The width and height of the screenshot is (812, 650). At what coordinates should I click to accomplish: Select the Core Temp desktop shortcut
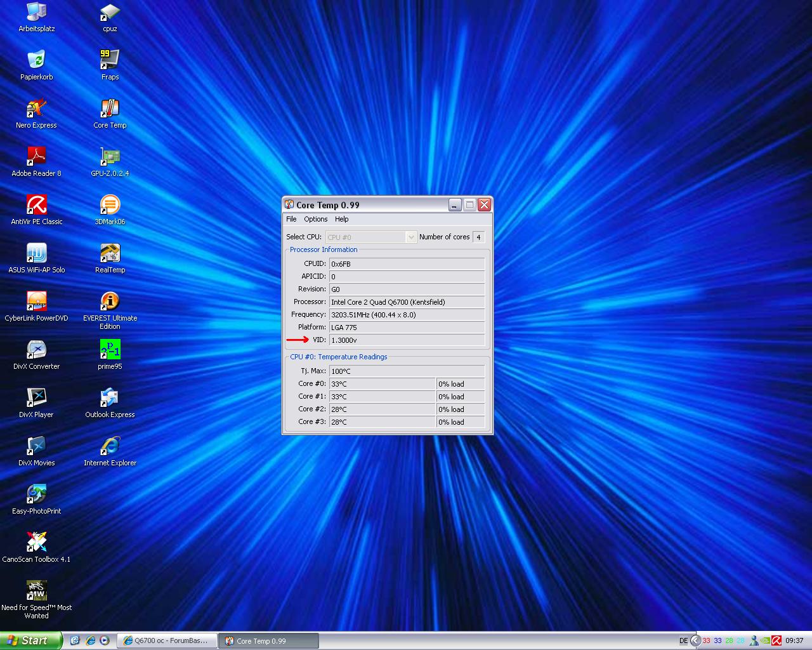(x=110, y=114)
